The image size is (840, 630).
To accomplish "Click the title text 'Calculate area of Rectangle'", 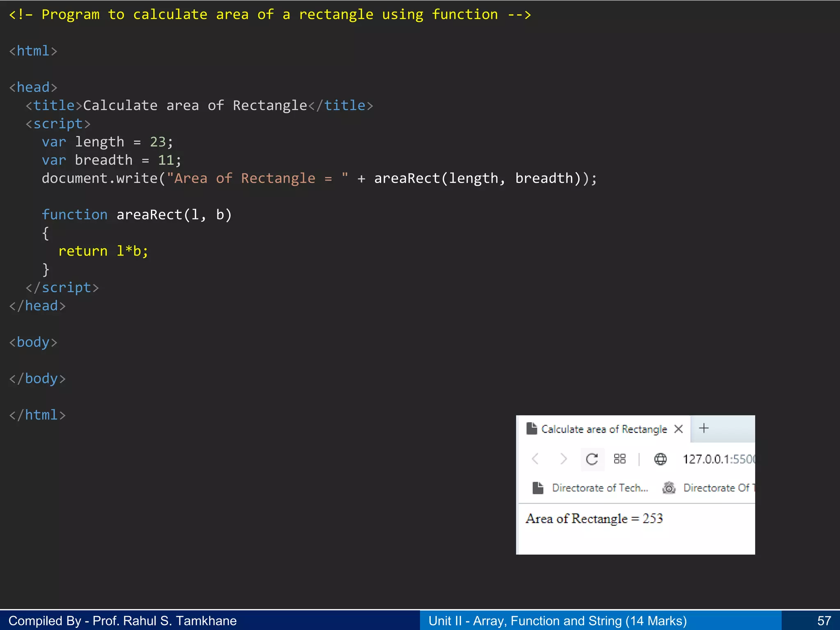I will (195, 105).
